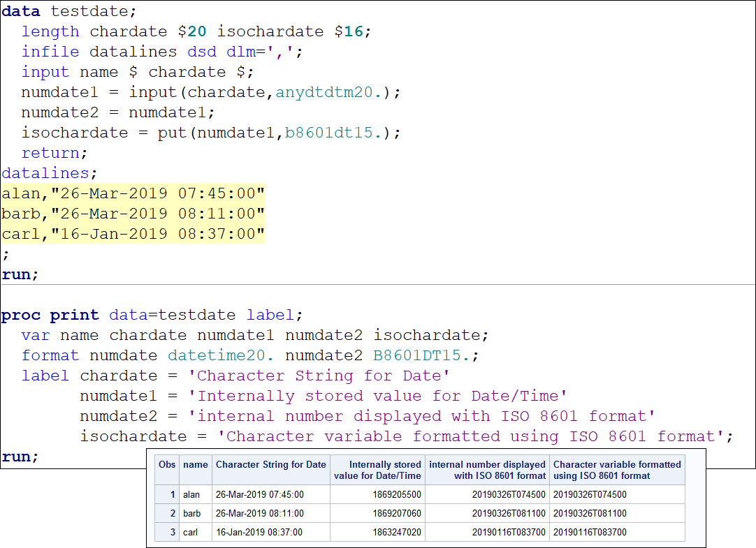Click the 'numdate2 = numdate1;' line
The width and height of the screenshot is (756, 548).
(117, 112)
